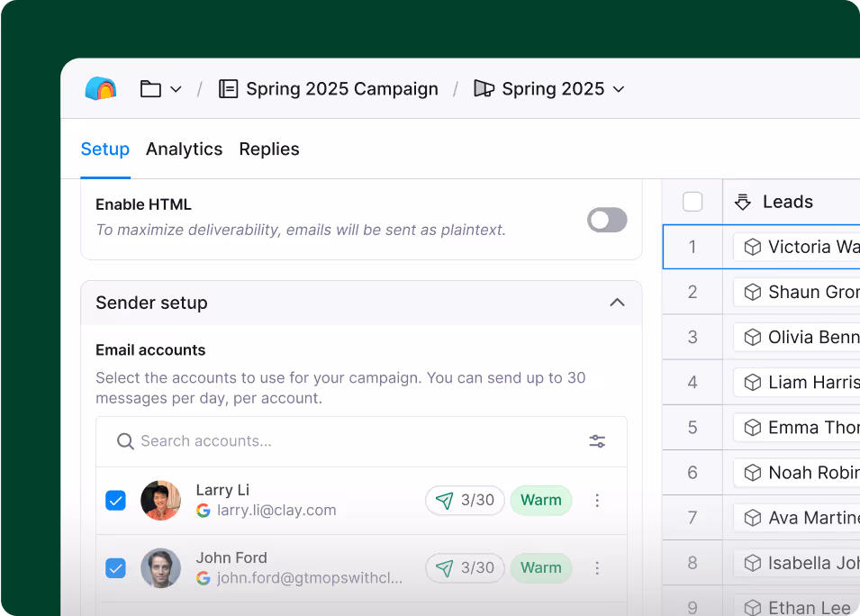Switch to the Replies tab
This screenshot has height=616, width=860.
point(268,149)
